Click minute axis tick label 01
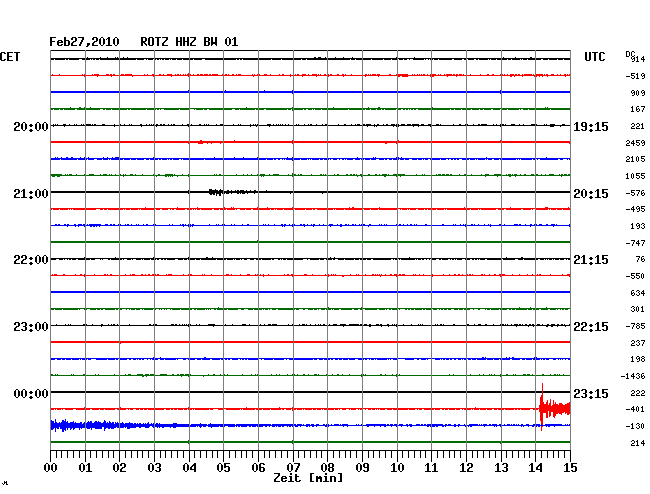Image resolution: width=650 pixels, height=494 pixels. coord(85,468)
